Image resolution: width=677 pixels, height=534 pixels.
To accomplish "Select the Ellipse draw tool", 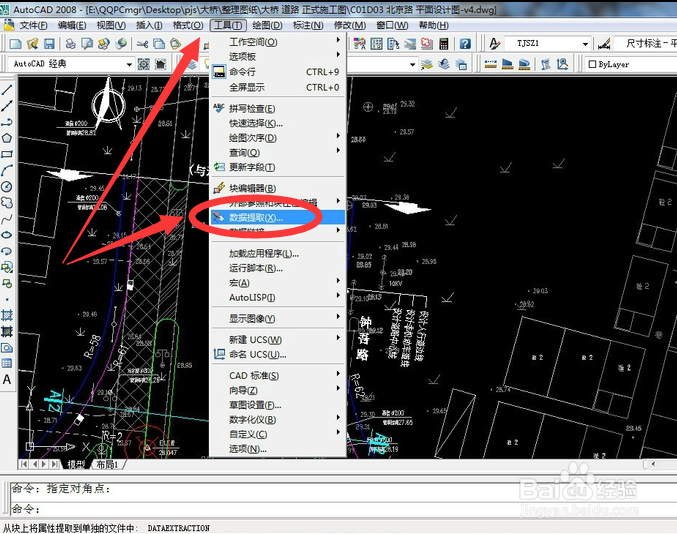I will 7,235.
